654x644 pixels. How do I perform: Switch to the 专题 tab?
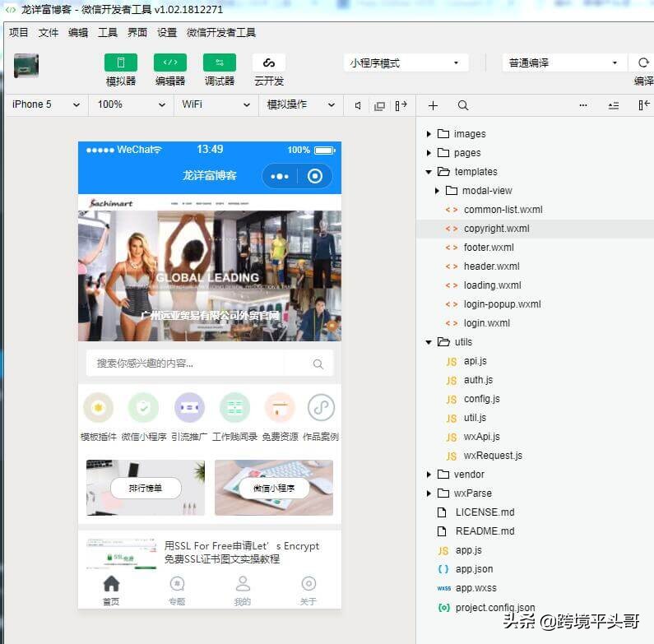pyautogui.click(x=177, y=590)
